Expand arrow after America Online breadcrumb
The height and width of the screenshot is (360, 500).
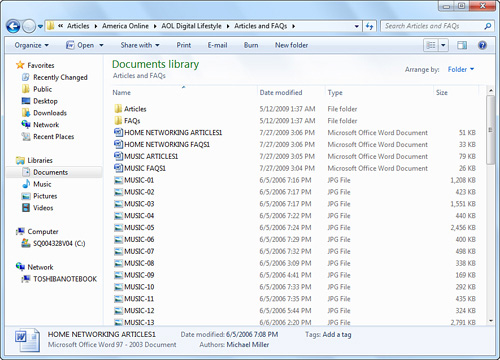[x=155, y=26]
